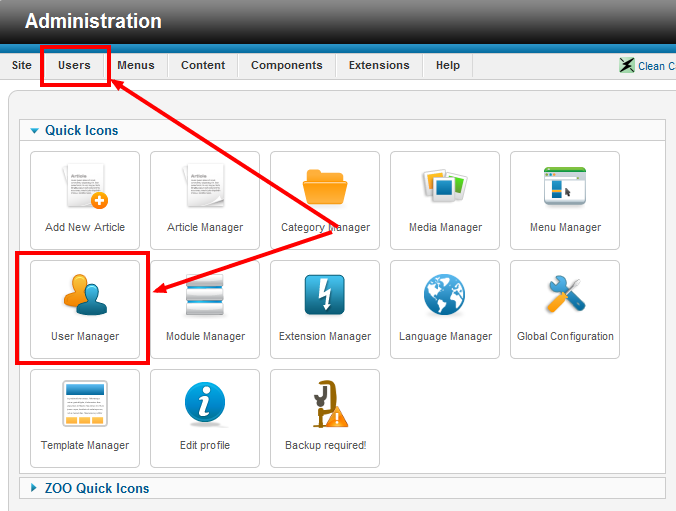Open the Components menu

(x=287, y=65)
